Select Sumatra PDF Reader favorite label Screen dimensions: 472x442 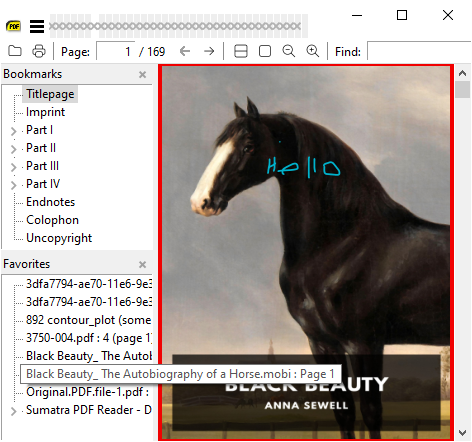pyautogui.click(x=89, y=410)
